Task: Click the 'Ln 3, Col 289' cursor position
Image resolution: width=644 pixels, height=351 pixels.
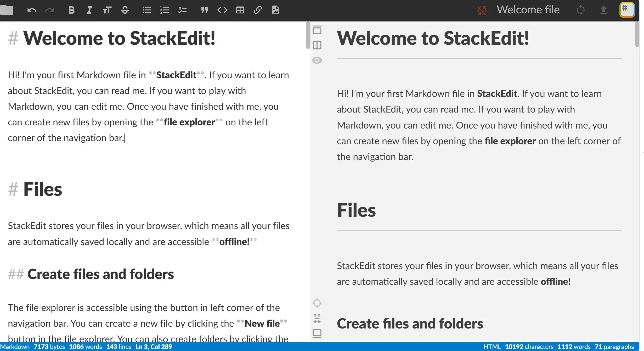Action: pyautogui.click(x=154, y=347)
